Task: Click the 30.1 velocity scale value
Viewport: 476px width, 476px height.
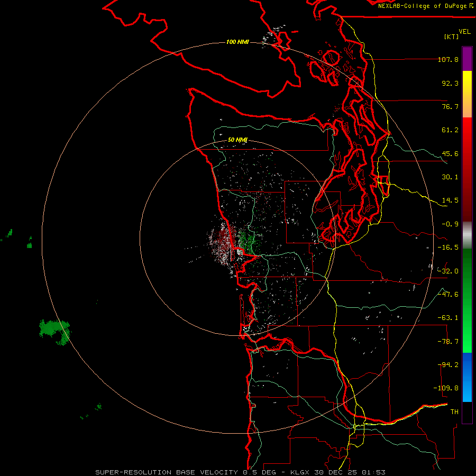Action: click(x=450, y=177)
